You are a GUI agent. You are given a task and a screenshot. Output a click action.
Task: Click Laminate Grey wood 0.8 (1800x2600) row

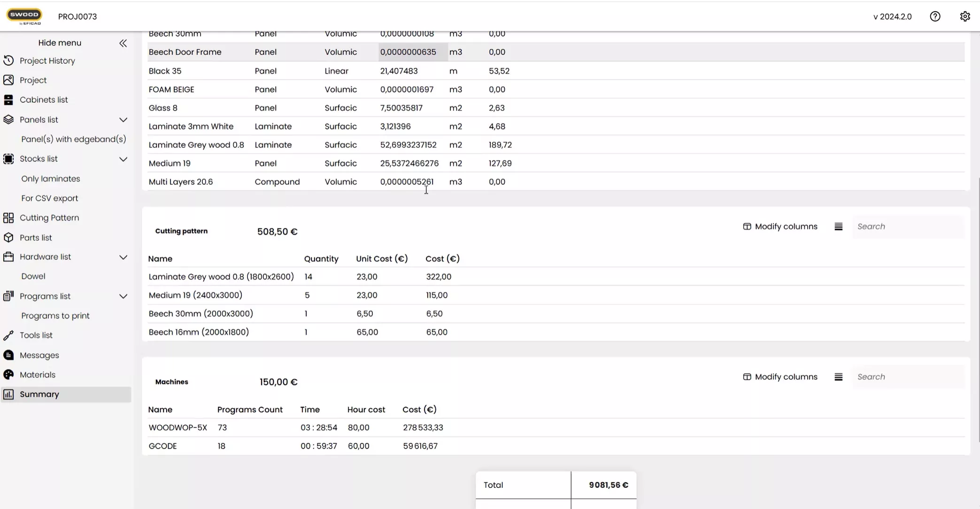coord(556,277)
